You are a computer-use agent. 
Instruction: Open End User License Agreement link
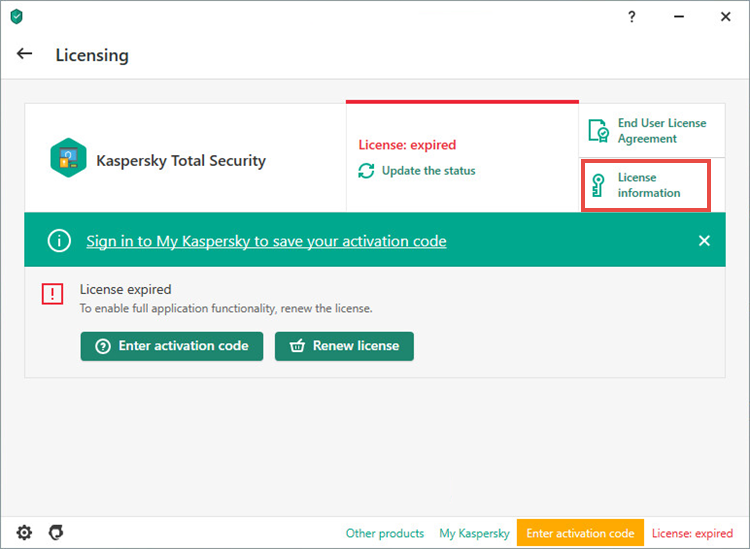pyautogui.click(x=662, y=131)
